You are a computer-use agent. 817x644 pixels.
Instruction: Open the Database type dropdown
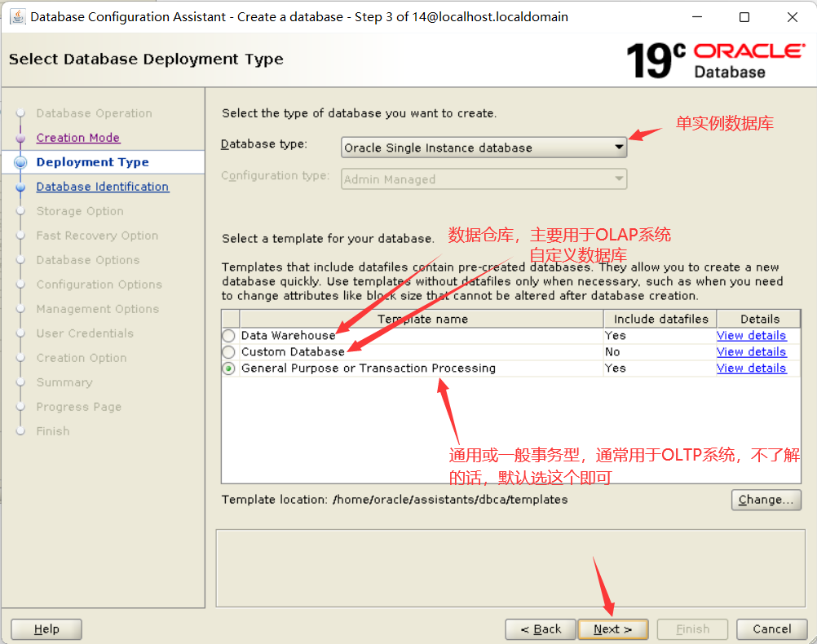[484, 148]
